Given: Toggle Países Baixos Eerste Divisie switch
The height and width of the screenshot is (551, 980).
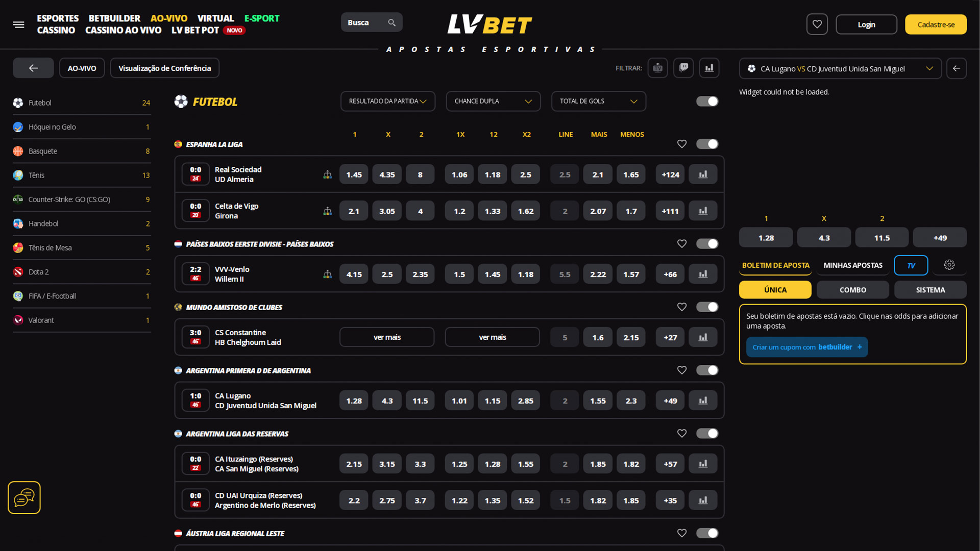Looking at the screenshot, I should point(707,243).
